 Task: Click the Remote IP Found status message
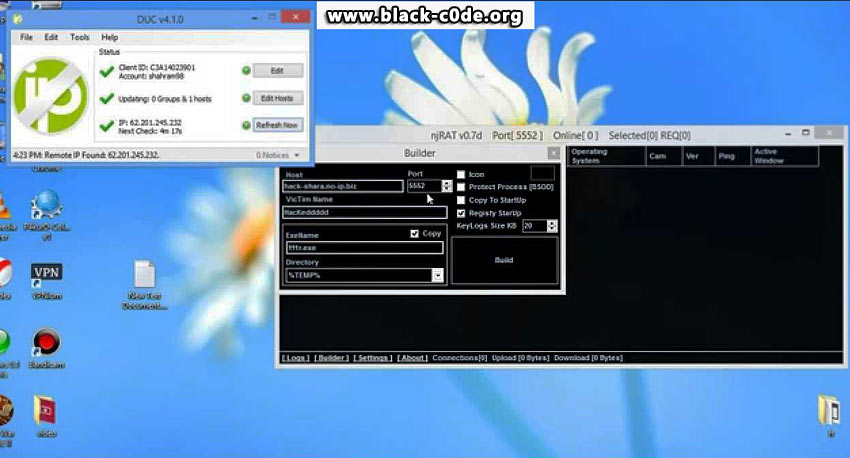click(86, 155)
